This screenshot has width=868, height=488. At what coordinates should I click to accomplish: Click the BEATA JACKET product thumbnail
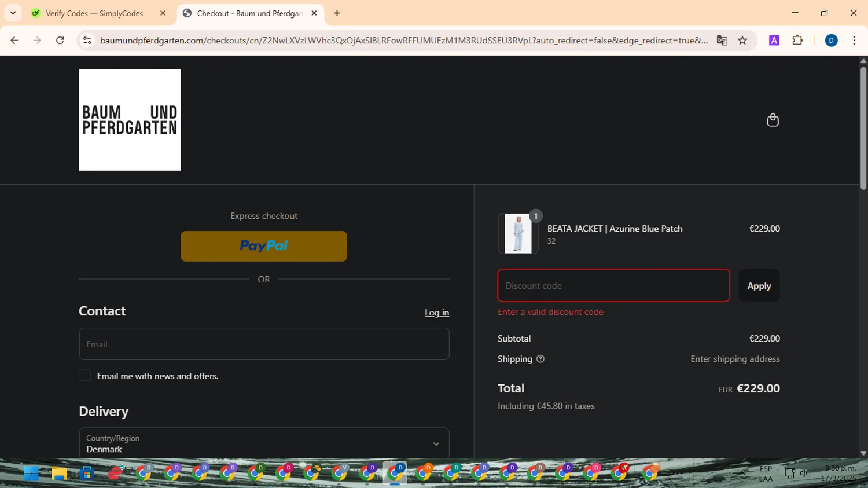(x=518, y=233)
